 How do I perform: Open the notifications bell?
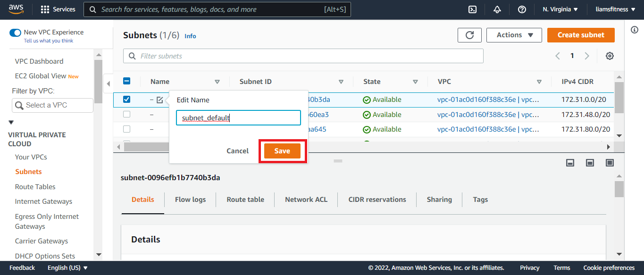(497, 9)
